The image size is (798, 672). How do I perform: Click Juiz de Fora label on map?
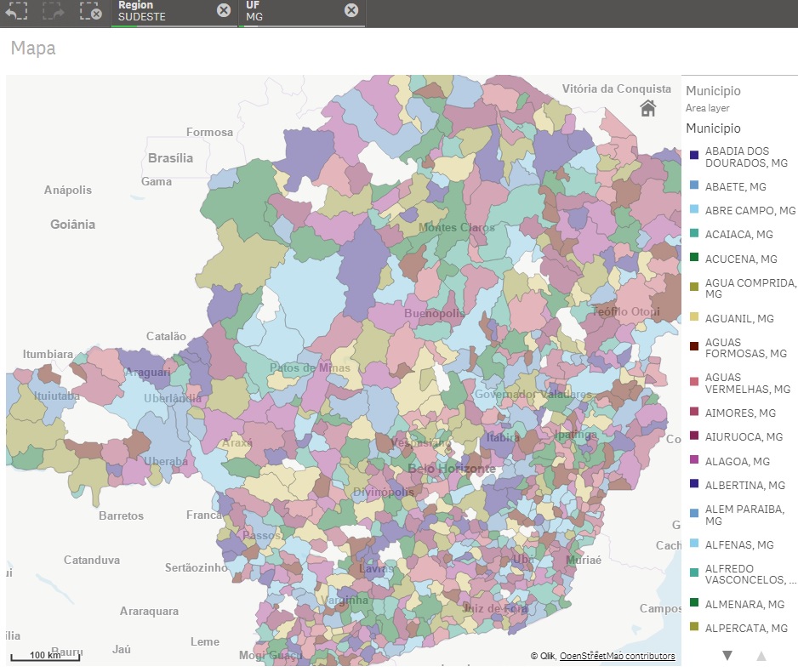[x=495, y=608]
